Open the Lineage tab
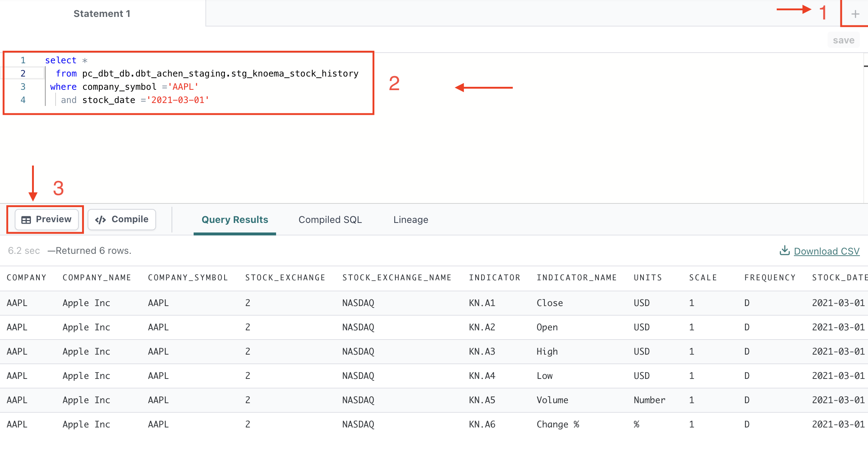The height and width of the screenshot is (451, 868). [410, 220]
